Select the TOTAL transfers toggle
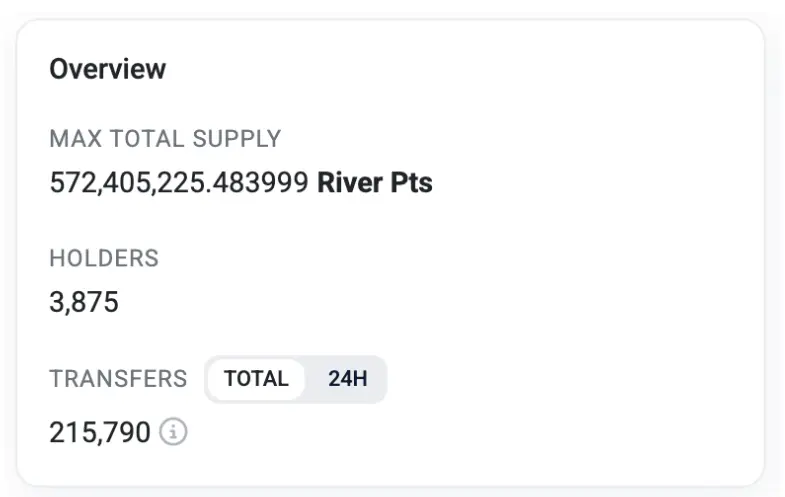 tap(256, 379)
